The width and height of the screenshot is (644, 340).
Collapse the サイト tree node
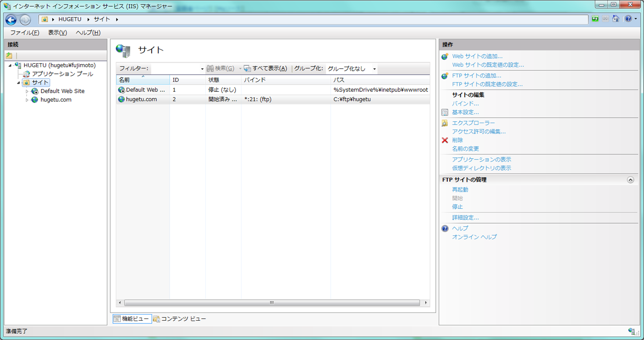coord(19,83)
